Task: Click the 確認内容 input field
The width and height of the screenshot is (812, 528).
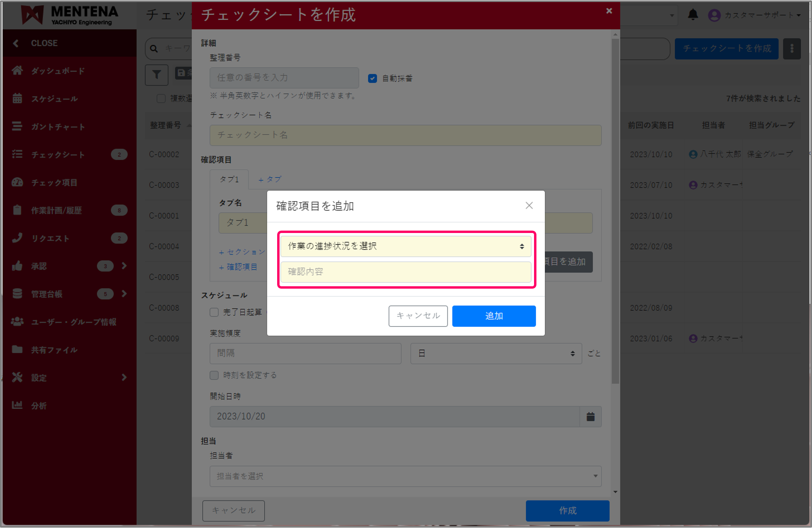Action: [405, 272]
